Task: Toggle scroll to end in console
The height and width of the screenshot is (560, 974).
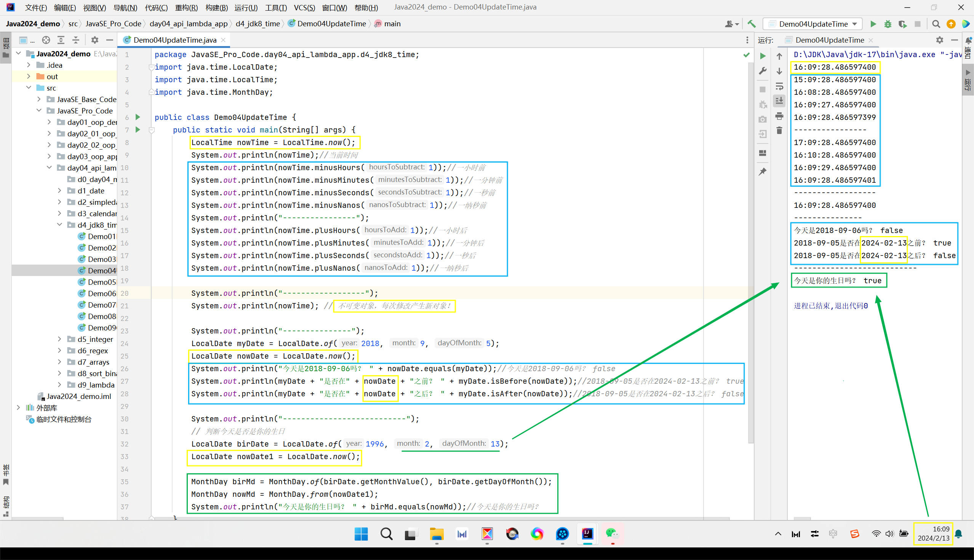Action: pyautogui.click(x=779, y=101)
